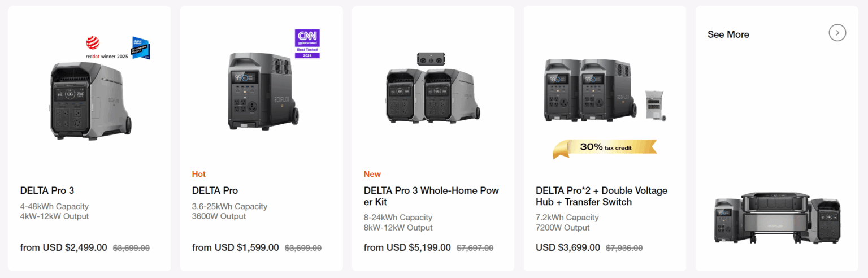Click the See More link text
Image resolution: width=868 pixels, height=278 pixels.
point(728,34)
